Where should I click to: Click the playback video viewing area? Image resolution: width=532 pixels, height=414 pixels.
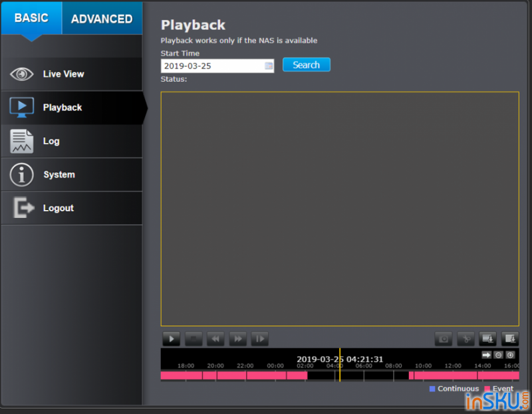point(340,209)
